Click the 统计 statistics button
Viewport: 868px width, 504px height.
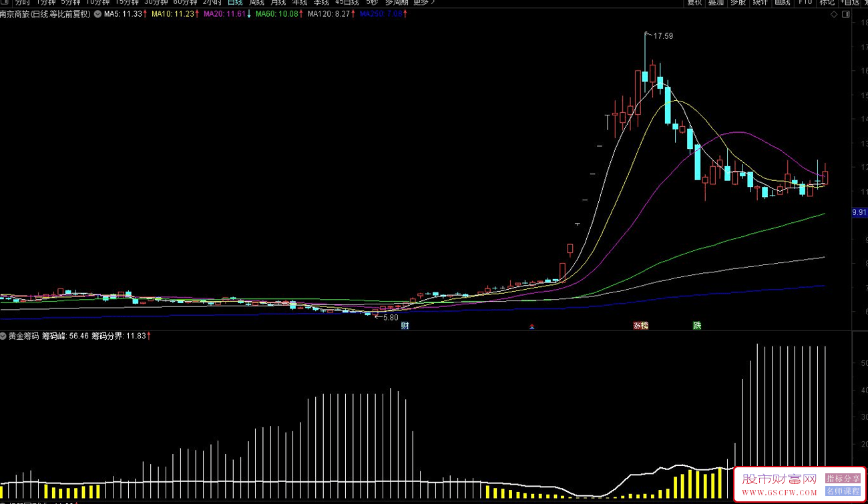(760, 3)
